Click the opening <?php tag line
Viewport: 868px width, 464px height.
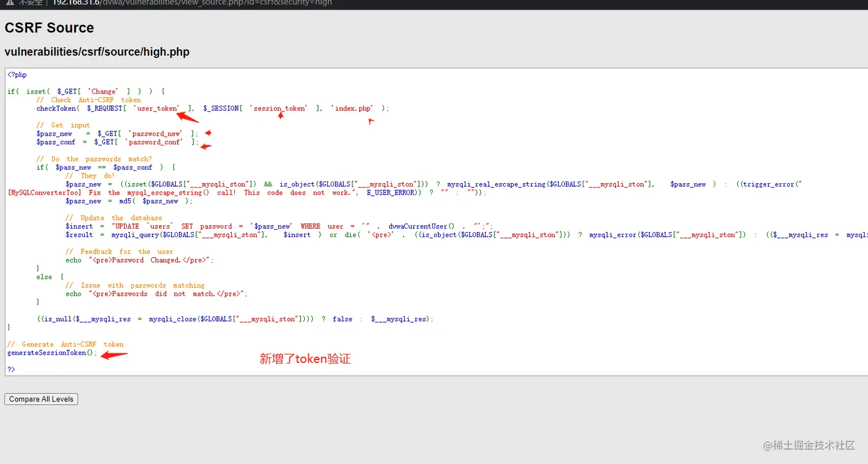(x=17, y=75)
